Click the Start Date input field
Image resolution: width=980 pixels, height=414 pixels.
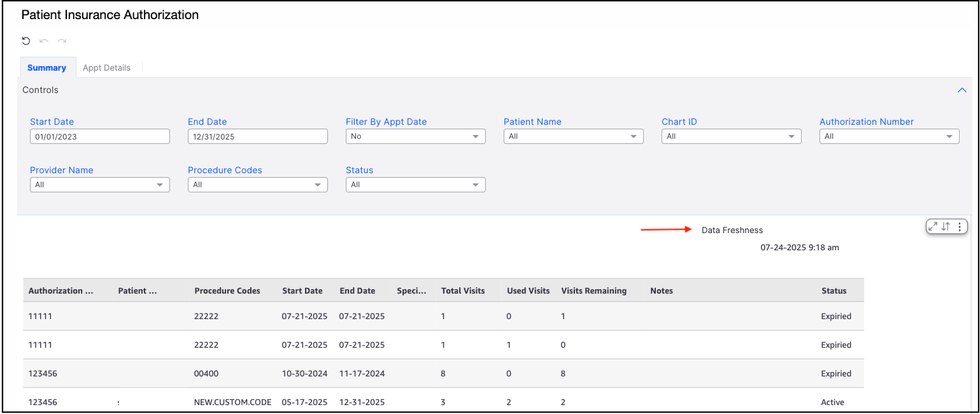(x=100, y=136)
